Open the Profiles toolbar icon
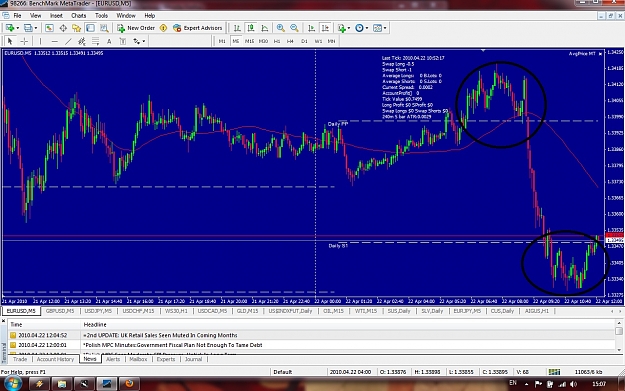This screenshot has width=625, height=391. (x=28, y=28)
